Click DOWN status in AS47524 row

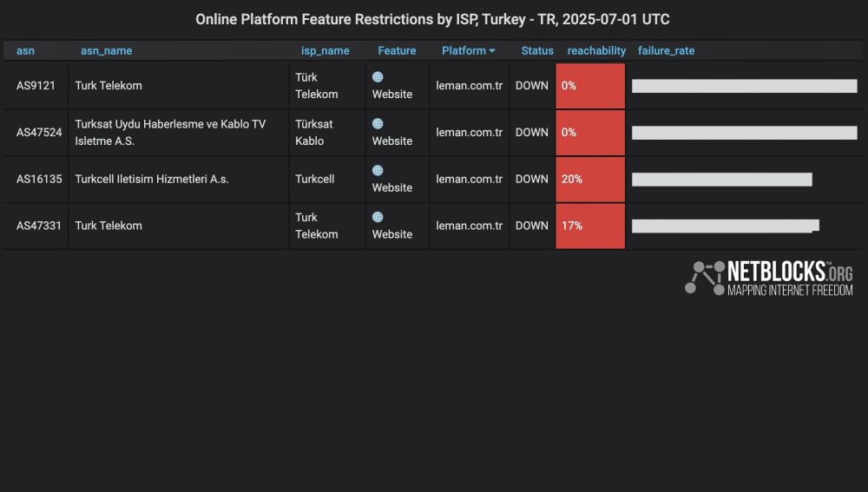click(532, 133)
